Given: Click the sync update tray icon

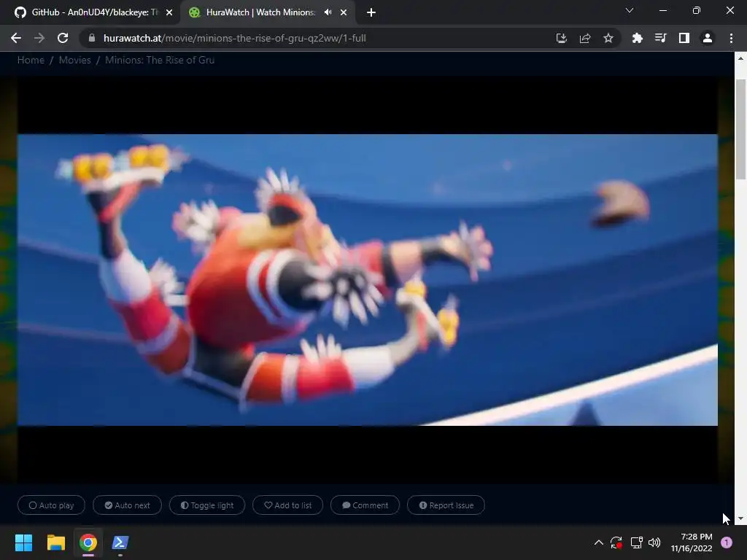Looking at the screenshot, I should click(x=616, y=542).
